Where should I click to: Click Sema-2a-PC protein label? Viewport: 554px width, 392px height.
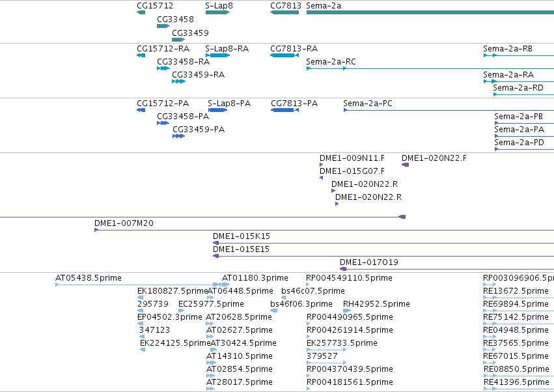pos(367,104)
